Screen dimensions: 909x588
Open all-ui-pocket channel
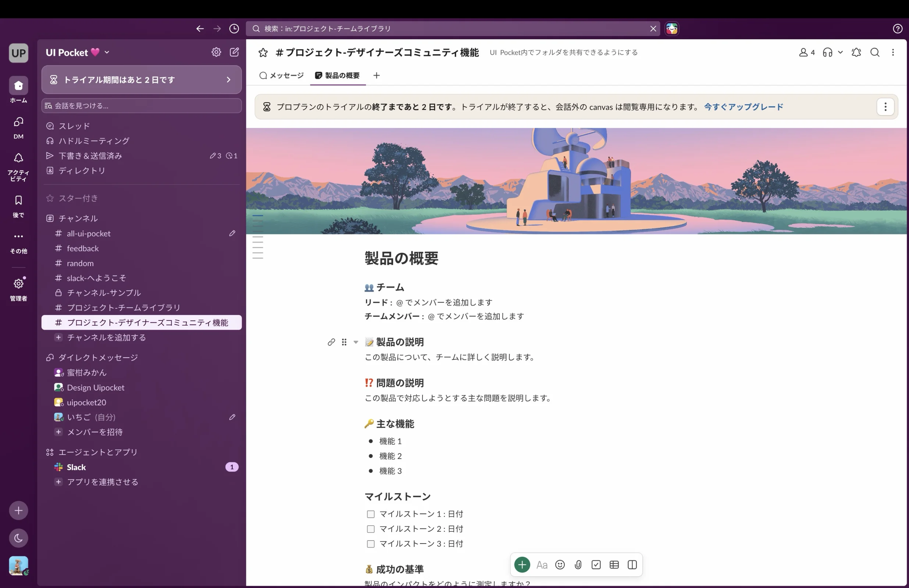(x=141, y=233)
